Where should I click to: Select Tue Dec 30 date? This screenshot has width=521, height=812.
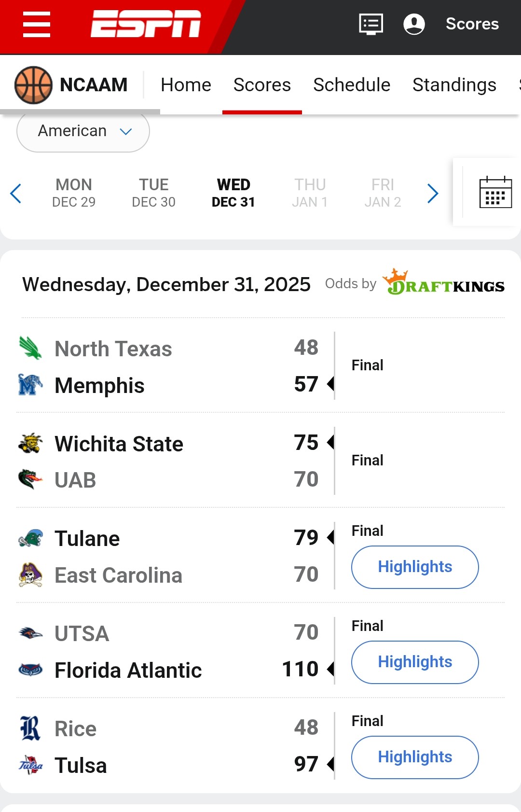coord(153,193)
